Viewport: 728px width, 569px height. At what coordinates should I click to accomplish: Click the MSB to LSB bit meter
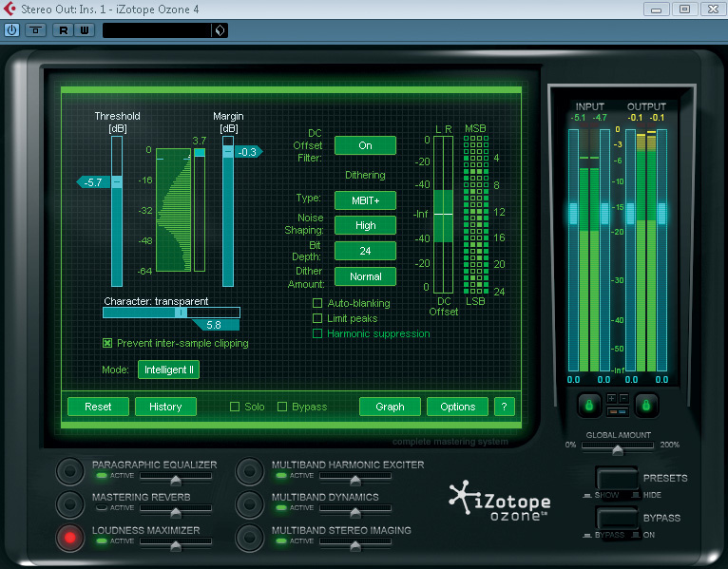pos(476,215)
